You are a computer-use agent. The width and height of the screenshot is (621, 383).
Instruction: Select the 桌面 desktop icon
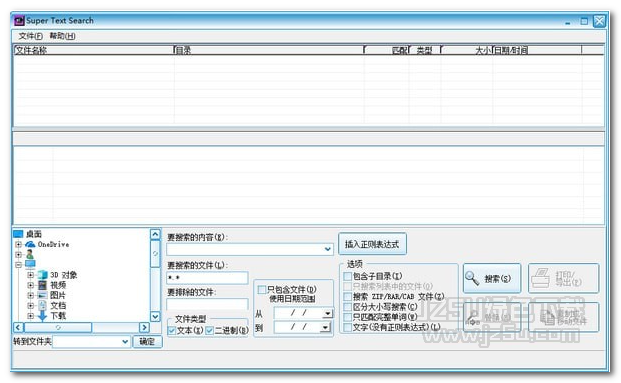pos(18,234)
